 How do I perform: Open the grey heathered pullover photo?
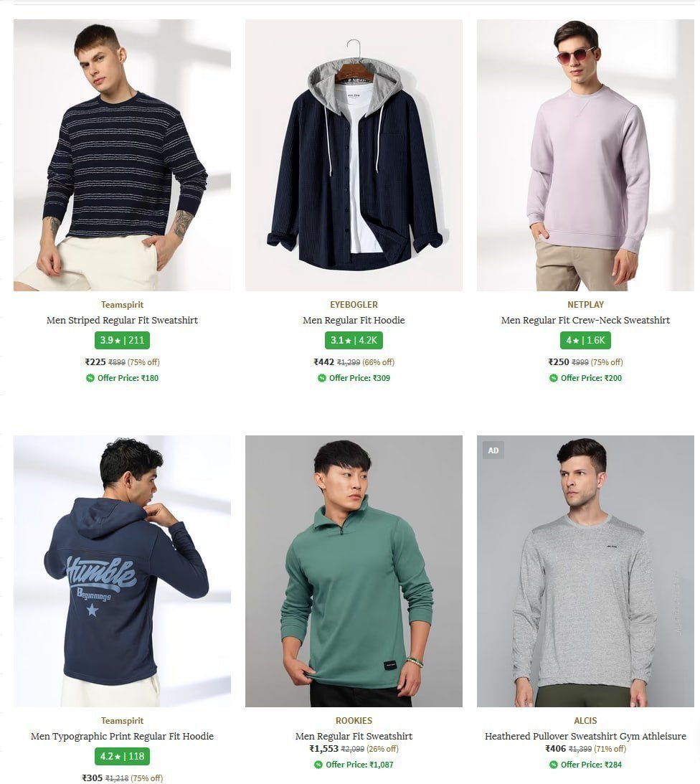click(585, 571)
